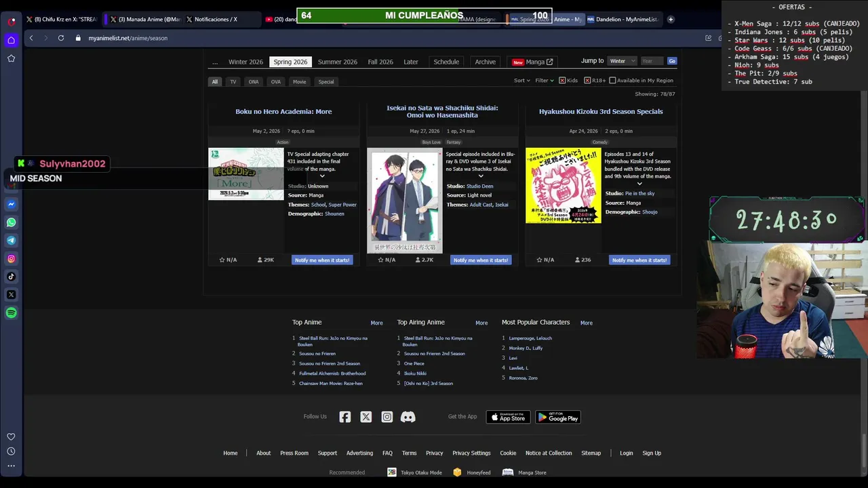Screen dimensions: 868x488
Task: Click Notify button for Boku no Hero Academia
Action: pos(322,260)
